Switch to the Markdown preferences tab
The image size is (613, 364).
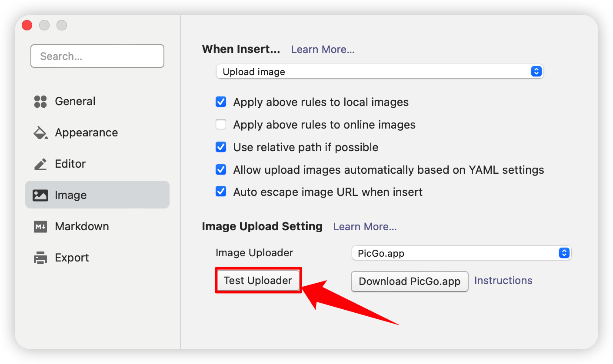pyautogui.click(x=82, y=227)
